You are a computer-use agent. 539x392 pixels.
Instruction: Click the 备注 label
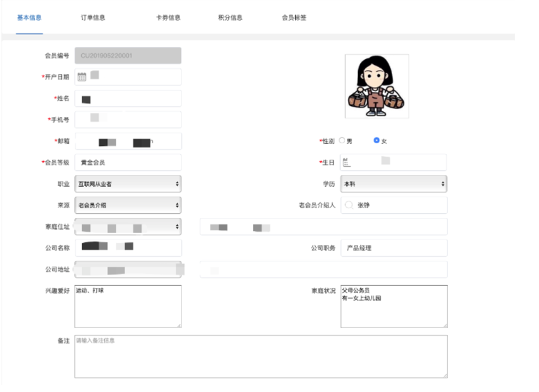(x=63, y=341)
